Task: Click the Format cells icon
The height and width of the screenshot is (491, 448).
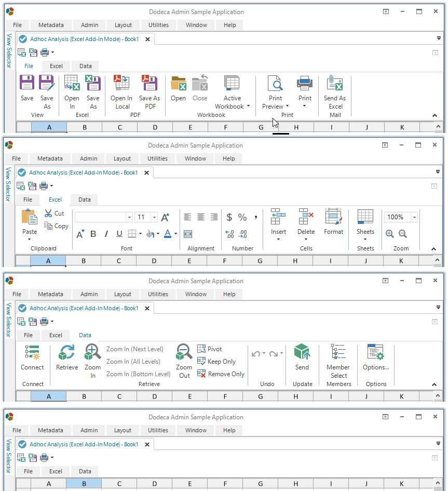Action: (x=333, y=216)
